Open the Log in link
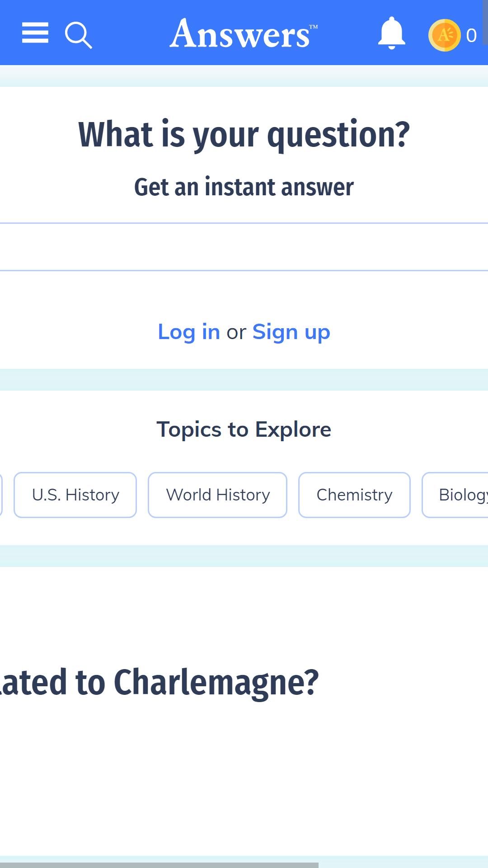The height and width of the screenshot is (868, 488). pos(189,332)
